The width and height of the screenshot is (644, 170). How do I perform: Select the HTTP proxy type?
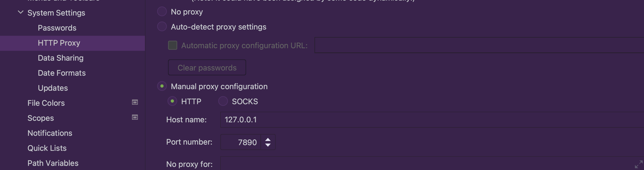click(172, 101)
